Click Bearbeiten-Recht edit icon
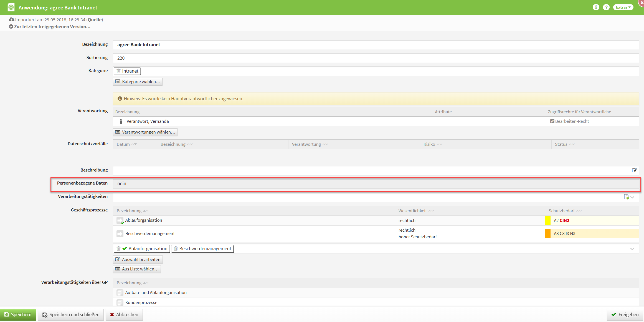 point(552,121)
